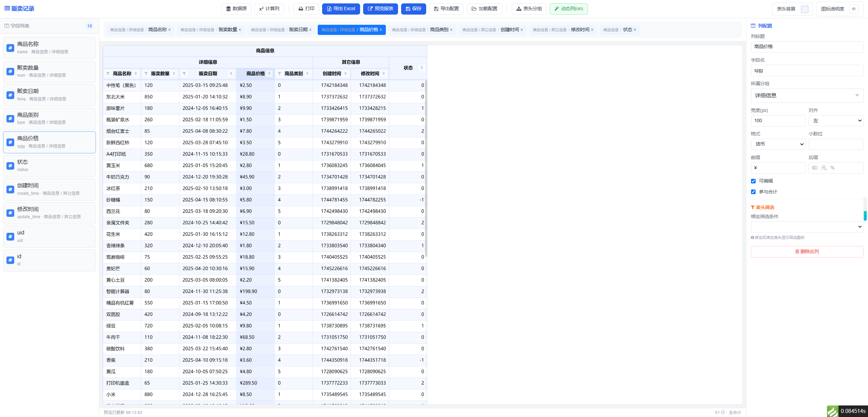Click the 删除此列 button

[807, 252]
